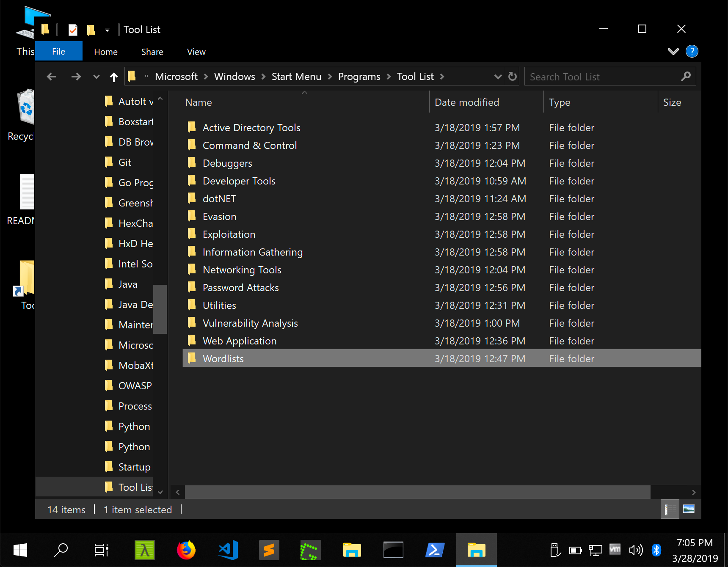728x567 pixels.
Task: Open PowerShell from the taskbar
Action: 435,550
